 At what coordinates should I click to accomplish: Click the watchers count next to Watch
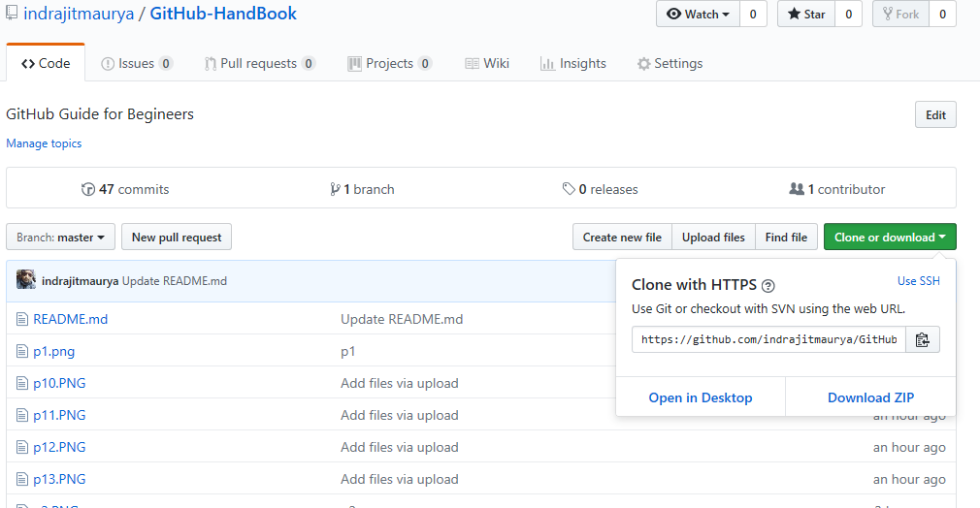click(753, 14)
